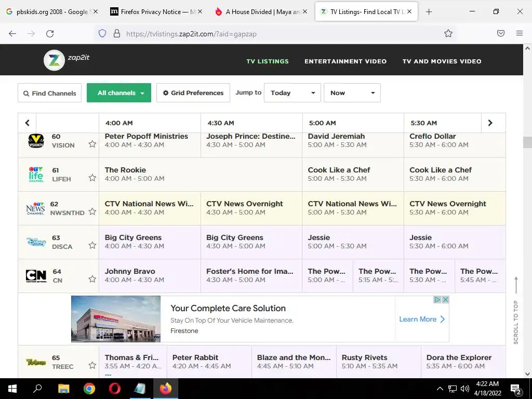Open Big City Greens 4:00 AM listing
The width and height of the screenshot is (532, 399).
(x=150, y=242)
